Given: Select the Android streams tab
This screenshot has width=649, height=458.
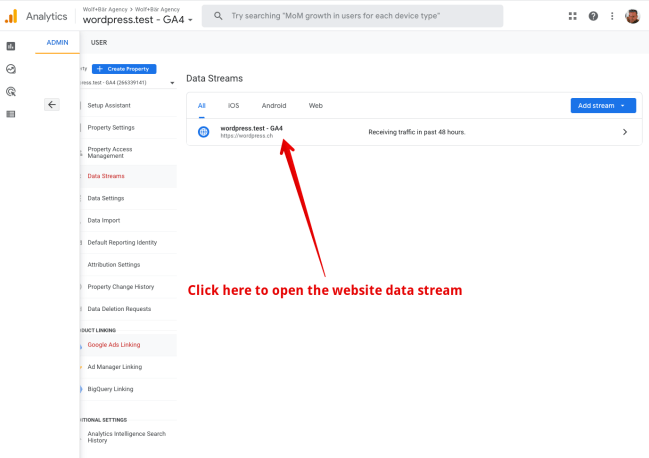Looking at the screenshot, I should [x=274, y=106].
